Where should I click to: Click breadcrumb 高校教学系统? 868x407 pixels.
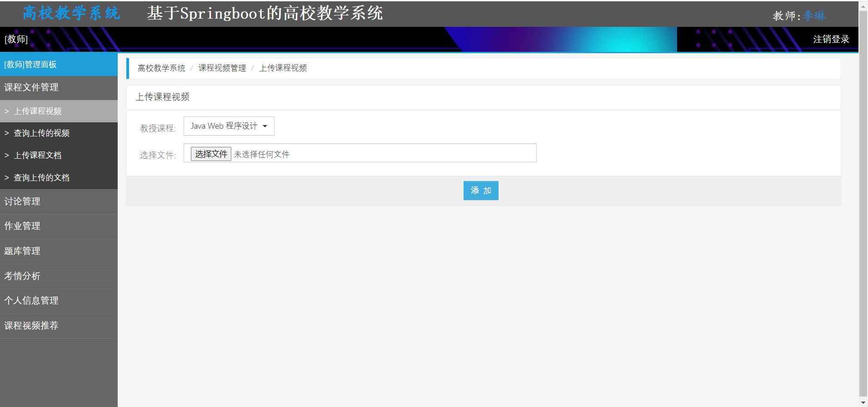pos(161,68)
